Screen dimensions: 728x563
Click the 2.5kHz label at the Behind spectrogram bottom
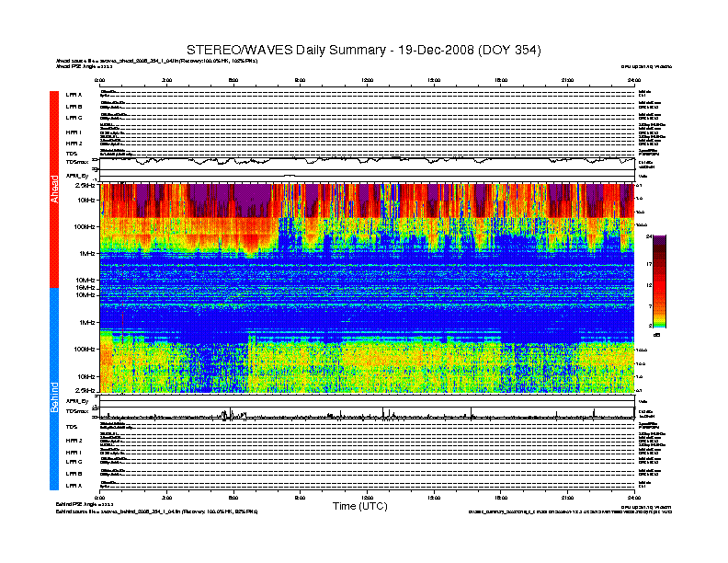click(85, 390)
